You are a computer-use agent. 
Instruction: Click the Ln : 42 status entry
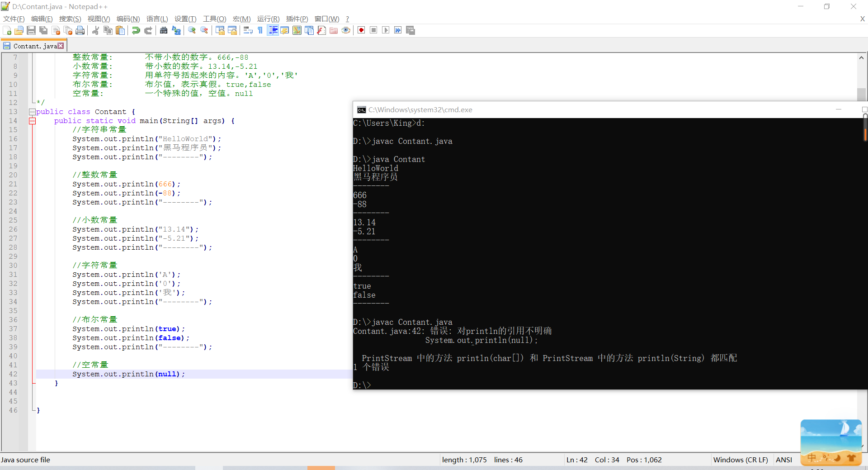[577, 460]
